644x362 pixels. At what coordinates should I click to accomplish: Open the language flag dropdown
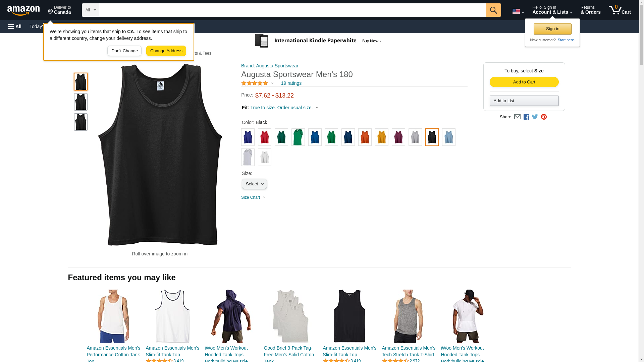pos(518,11)
